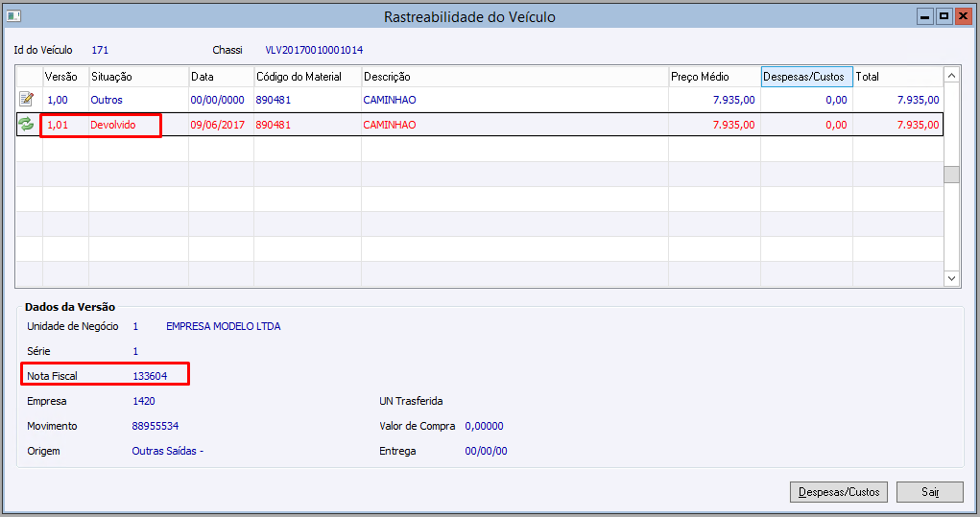Click the Situação column header

coord(139,76)
